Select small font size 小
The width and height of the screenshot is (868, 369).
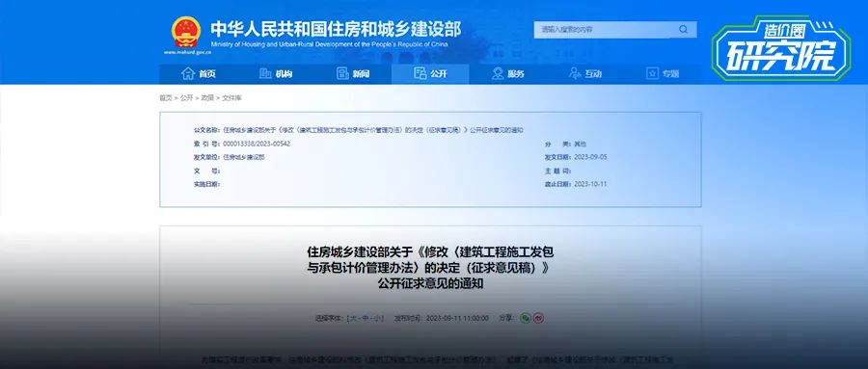pyautogui.click(x=377, y=319)
